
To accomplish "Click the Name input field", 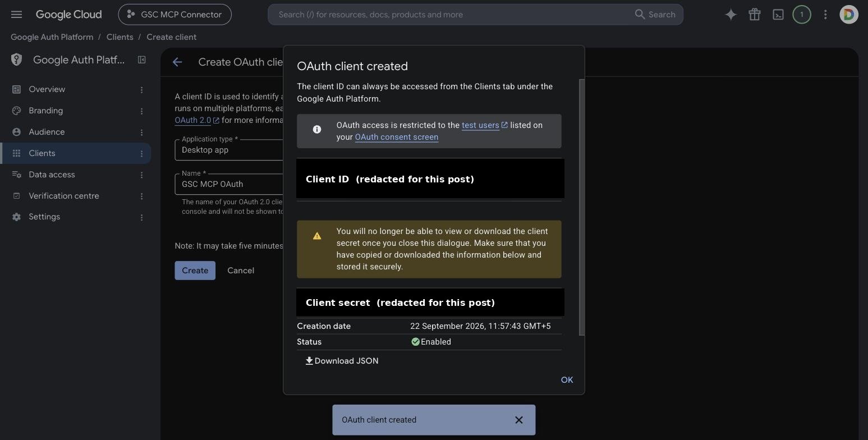I will coord(229,184).
